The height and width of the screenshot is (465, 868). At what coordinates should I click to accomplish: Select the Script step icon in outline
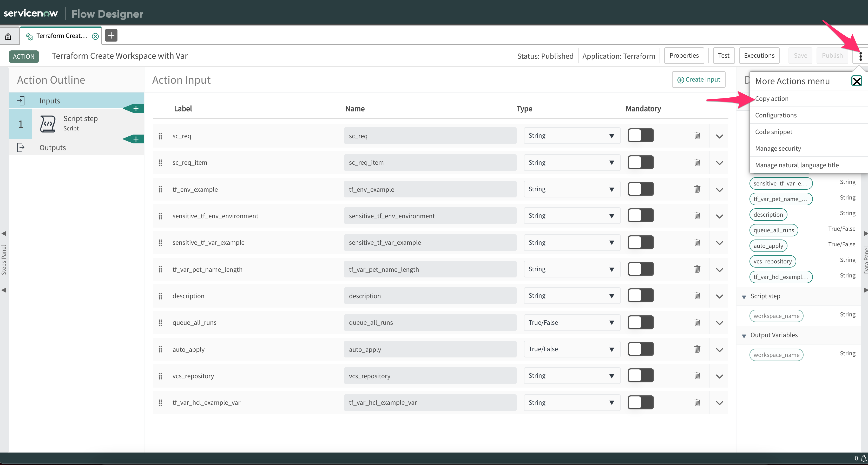tap(48, 124)
